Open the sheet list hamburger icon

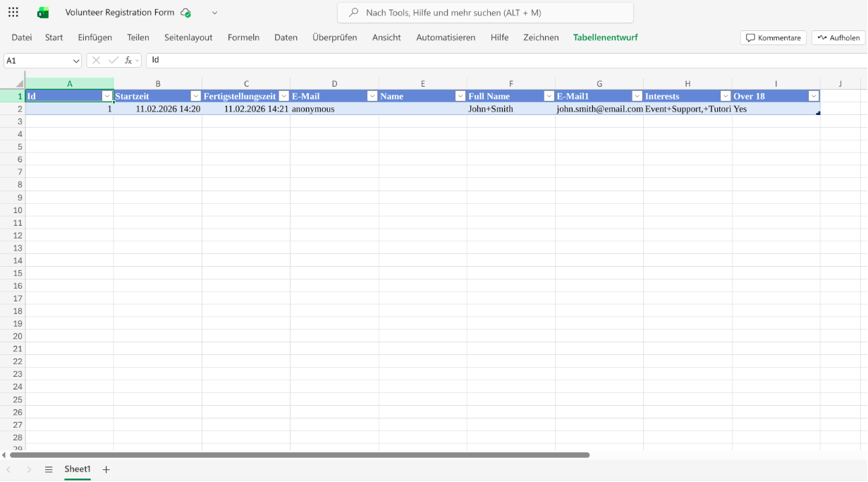(48, 469)
